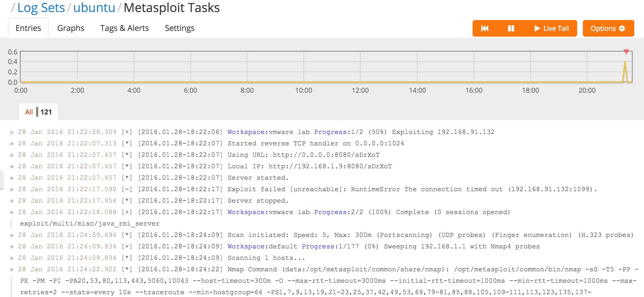Viewport: 644px width, 297px height.
Task: Navigate to Log Sets breadcrumb
Action: [x=41, y=8]
